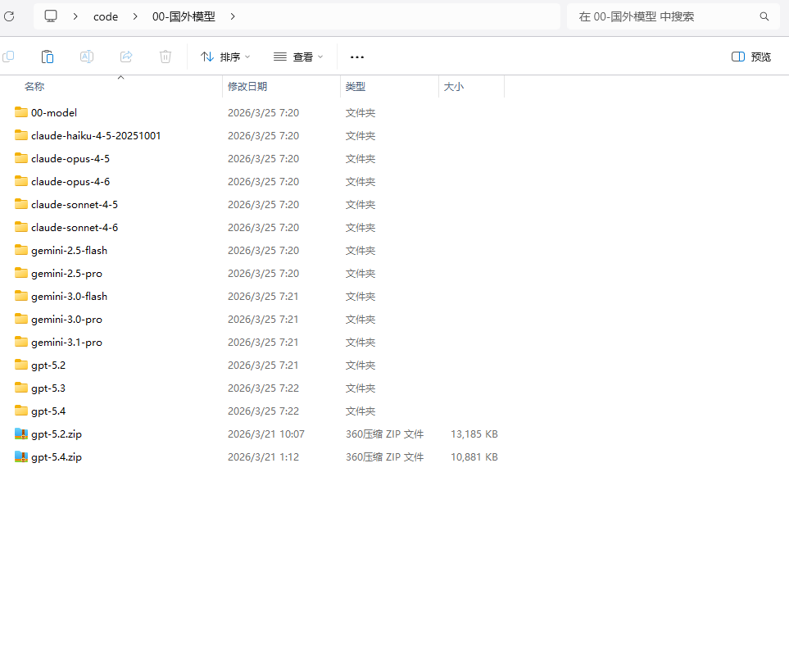Viewport: 789px width, 672px height.
Task: Select the claude-sonnet-4-6 folder icon
Action: [x=21, y=227]
